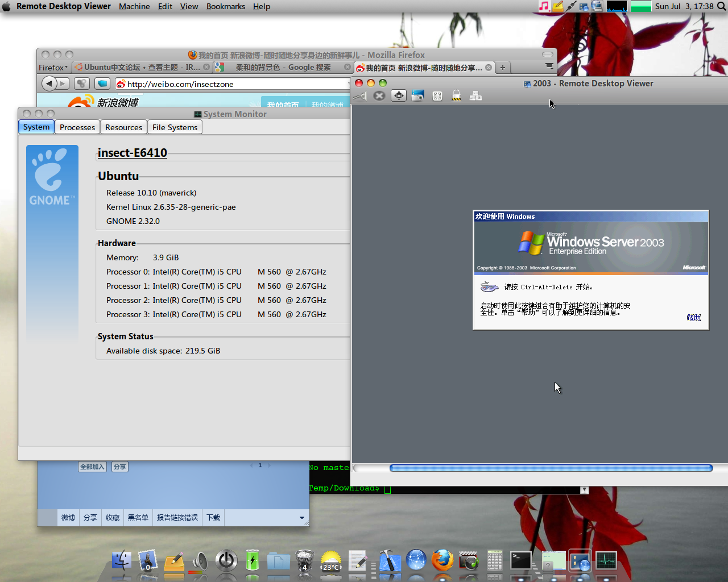
Task: Switch to the Processes tab
Action: coord(77,127)
